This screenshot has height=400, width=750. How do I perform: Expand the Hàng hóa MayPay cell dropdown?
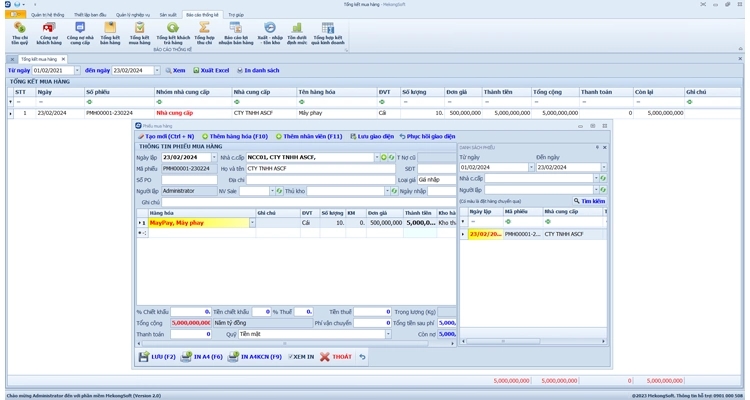coord(251,223)
